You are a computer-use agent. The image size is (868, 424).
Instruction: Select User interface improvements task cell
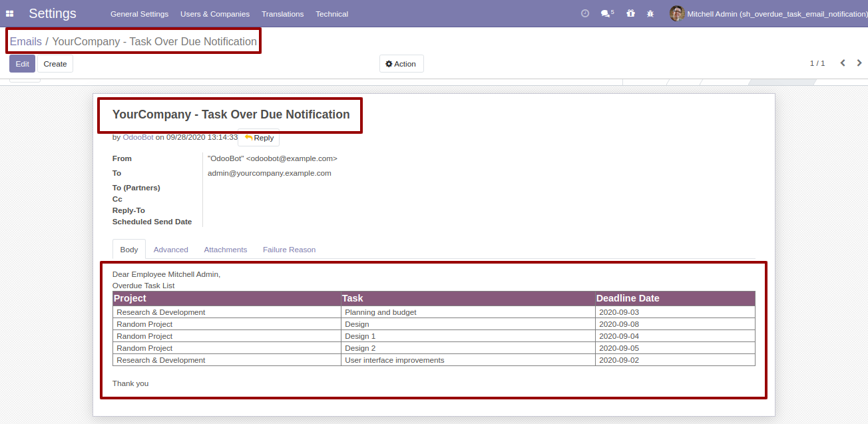coord(468,360)
